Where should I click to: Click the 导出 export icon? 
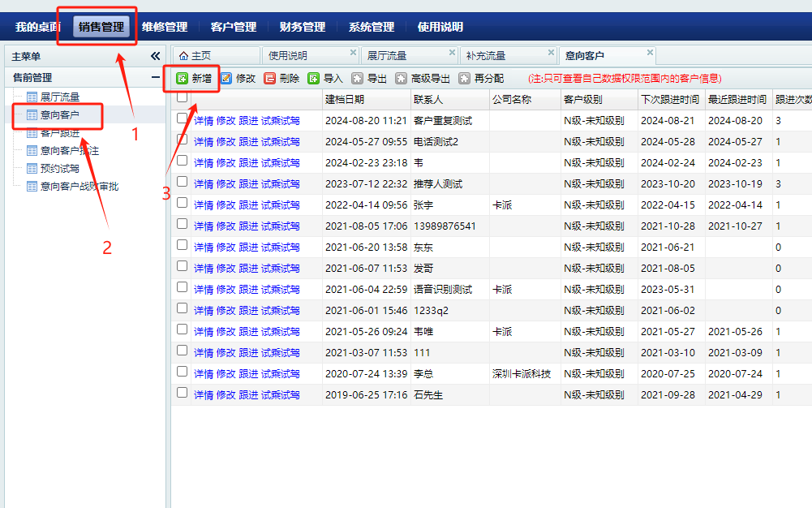point(357,79)
